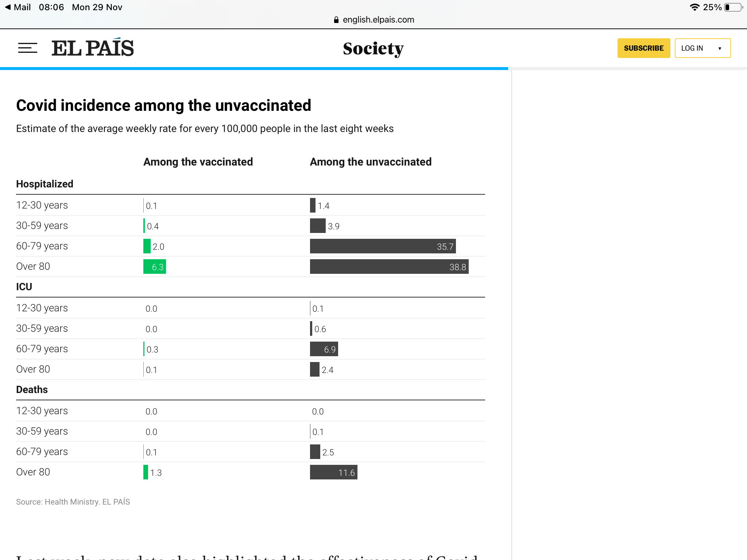Click the Among the unvaccinated column header
This screenshot has width=747, height=560.
[x=371, y=162]
